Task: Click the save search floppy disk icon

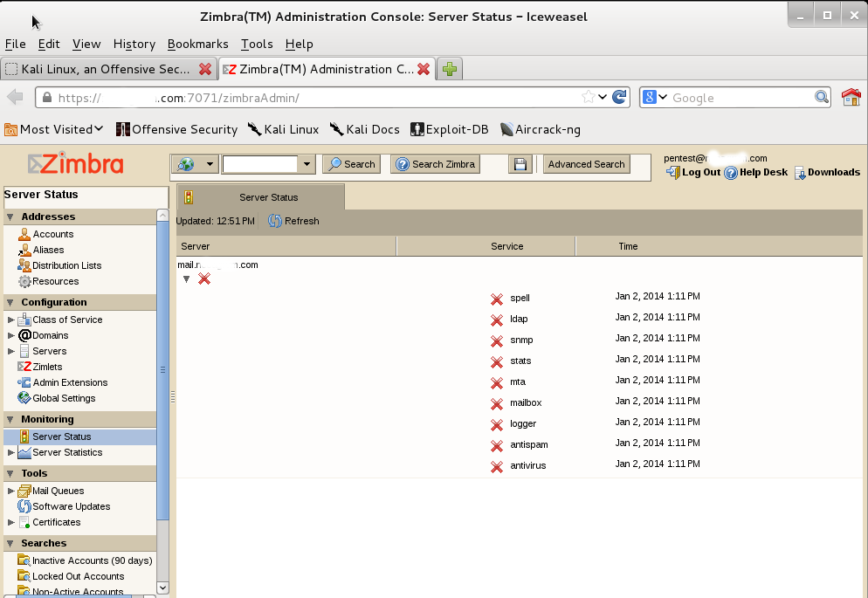Action: point(520,164)
